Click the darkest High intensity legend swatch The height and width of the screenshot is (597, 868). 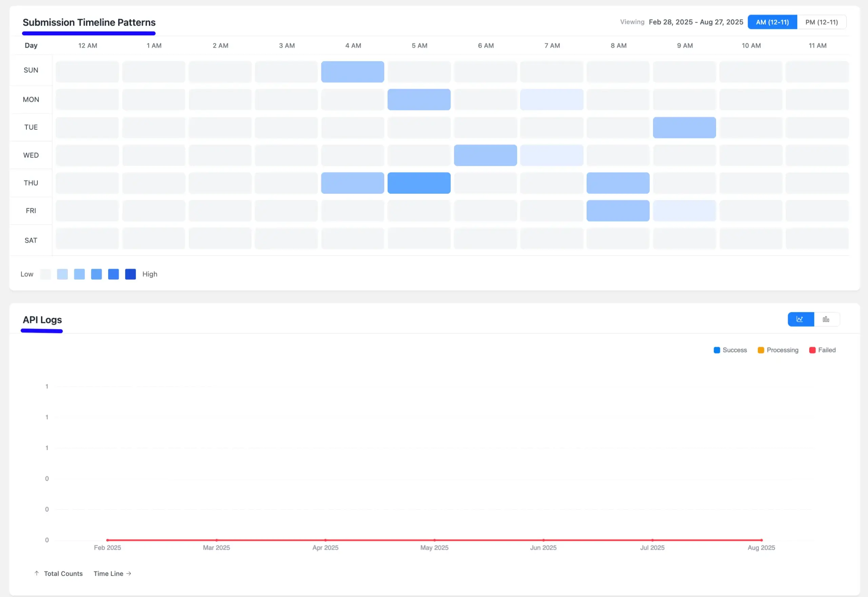(x=131, y=274)
